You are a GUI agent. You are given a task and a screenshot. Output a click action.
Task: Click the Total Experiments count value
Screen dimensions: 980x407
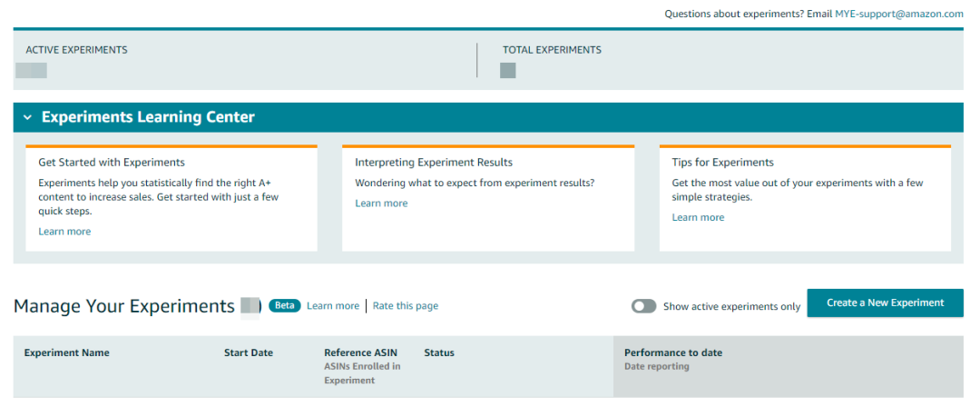[508, 70]
